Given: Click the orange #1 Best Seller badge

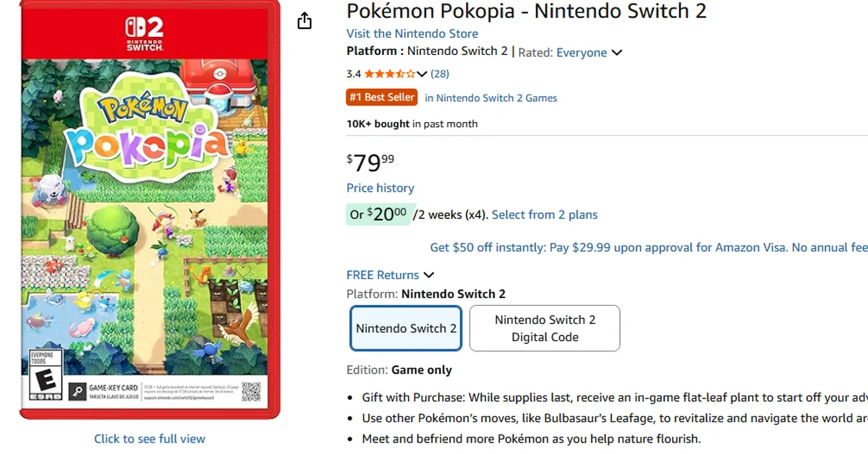Looking at the screenshot, I should [x=381, y=97].
